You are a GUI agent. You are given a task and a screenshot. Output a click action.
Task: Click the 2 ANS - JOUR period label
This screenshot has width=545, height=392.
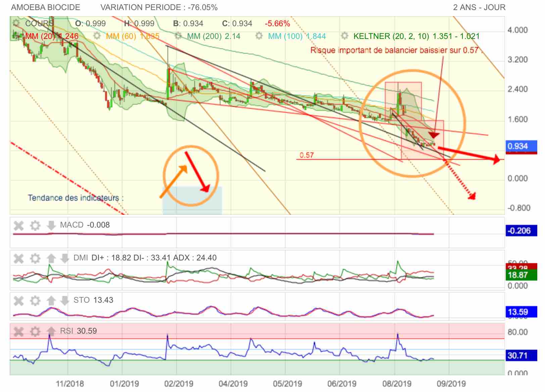[479, 7]
